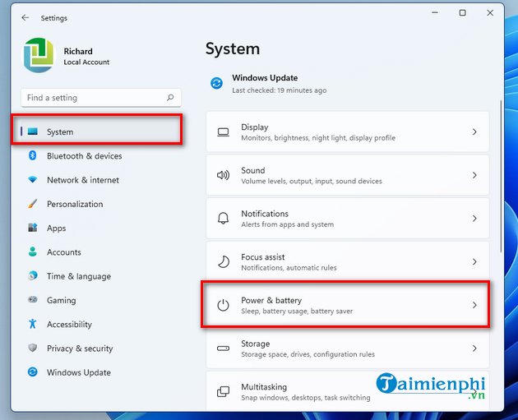Go to Personalization settings
The height and width of the screenshot is (420, 518).
click(x=75, y=204)
